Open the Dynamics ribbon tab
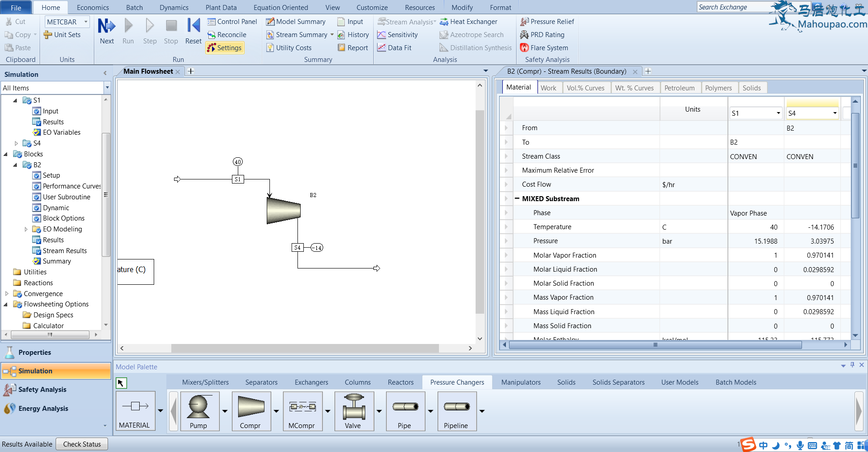Viewport: 868px width, 452px height. tap(174, 7)
